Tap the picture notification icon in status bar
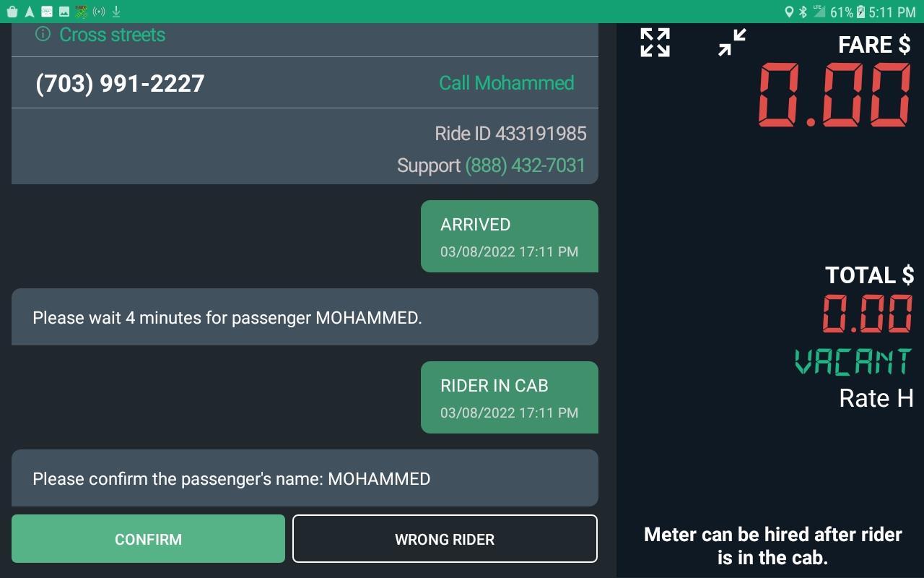Screen dimensions: 924x578 [64, 12]
